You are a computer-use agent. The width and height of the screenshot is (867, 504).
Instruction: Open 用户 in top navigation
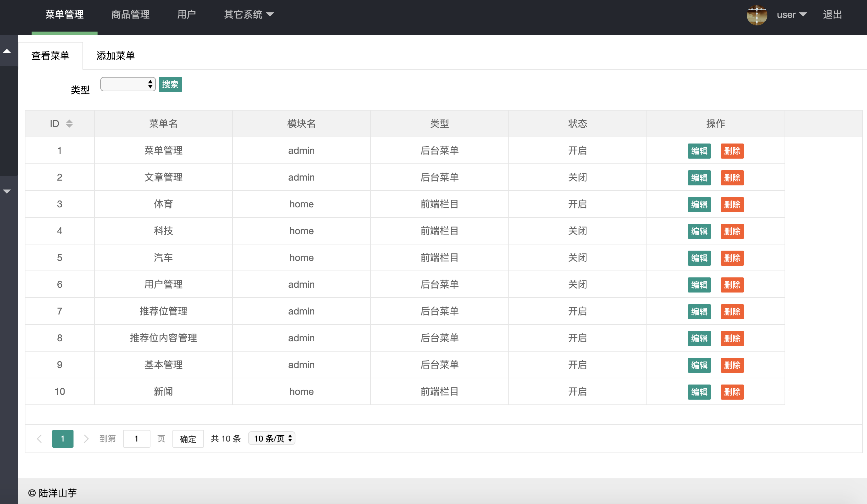point(187,14)
